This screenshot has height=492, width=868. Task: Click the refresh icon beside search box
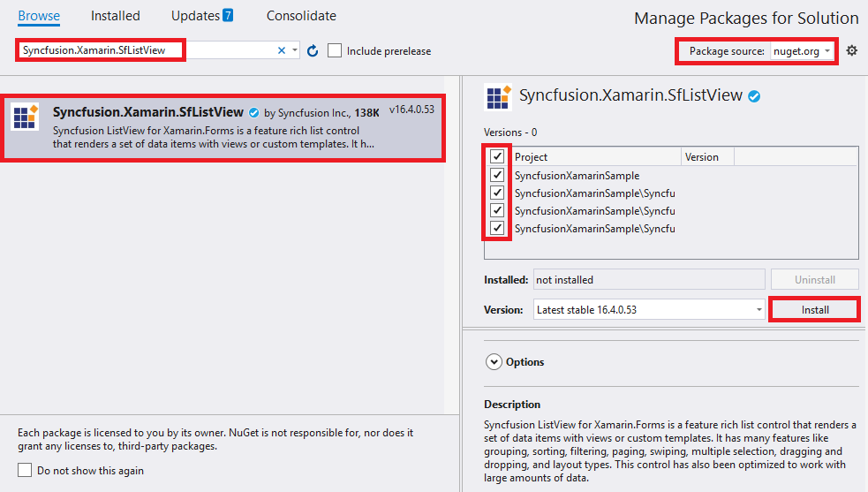pyautogui.click(x=313, y=51)
